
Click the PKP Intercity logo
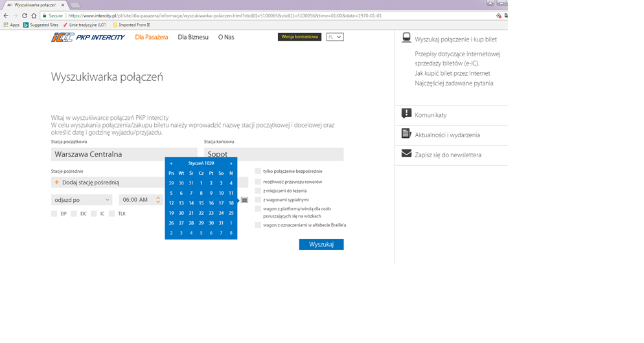[x=88, y=38]
